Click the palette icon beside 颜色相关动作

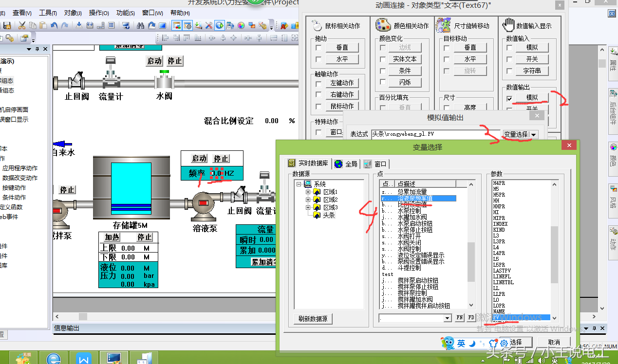382,25
